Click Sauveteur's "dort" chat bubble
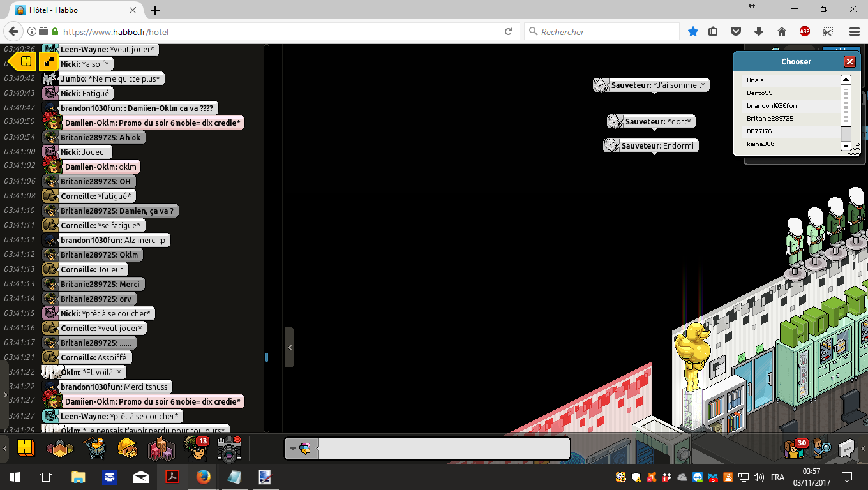The image size is (868, 490). (651, 121)
